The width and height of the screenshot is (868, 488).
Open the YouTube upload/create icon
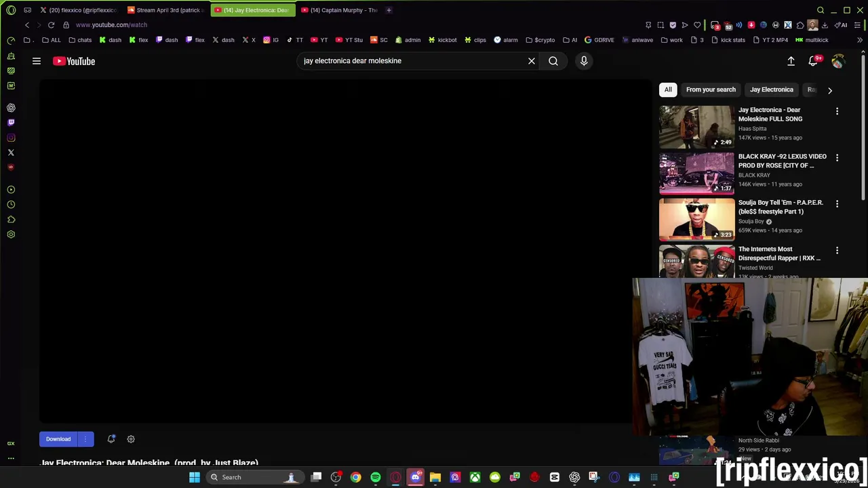pos(791,61)
